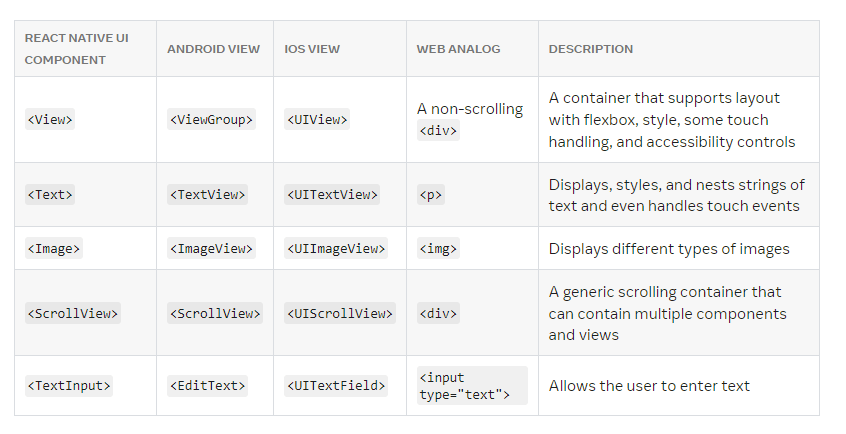Select the <input type="text"> code tag
The image size is (846, 434).
(472, 386)
